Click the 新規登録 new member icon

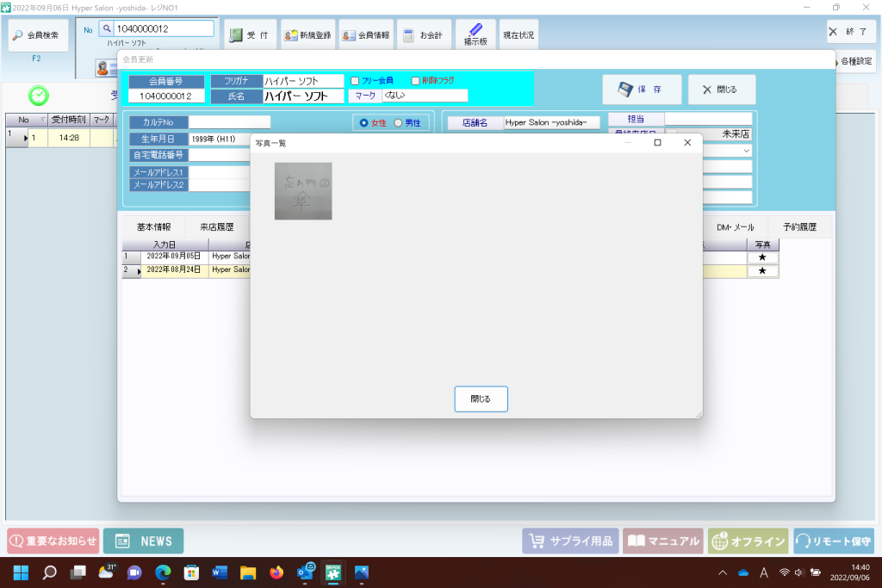point(307,35)
